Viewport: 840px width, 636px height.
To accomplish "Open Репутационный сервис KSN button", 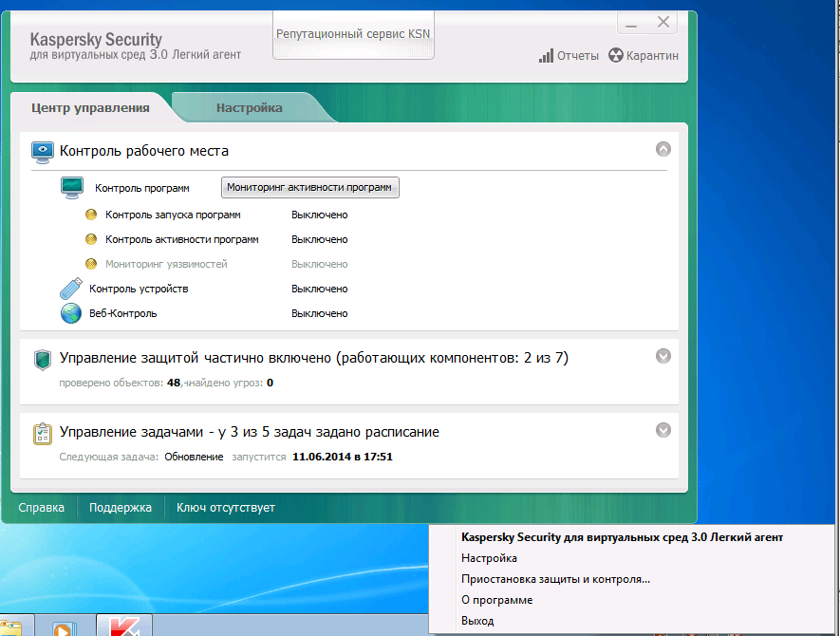I will coord(353,34).
